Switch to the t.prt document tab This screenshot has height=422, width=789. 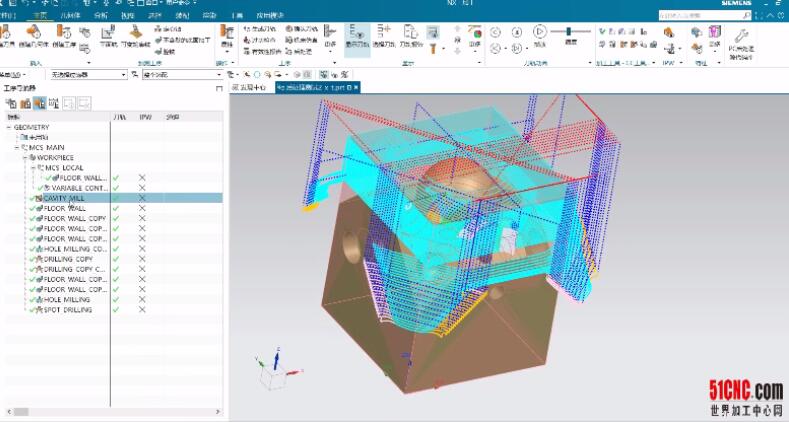click(316, 88)
